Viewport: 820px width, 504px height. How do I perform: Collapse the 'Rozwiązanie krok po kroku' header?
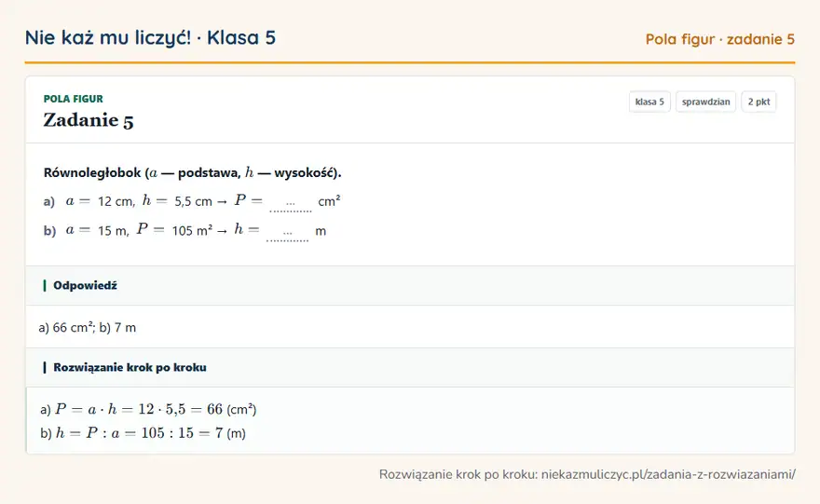pos(410,368)
